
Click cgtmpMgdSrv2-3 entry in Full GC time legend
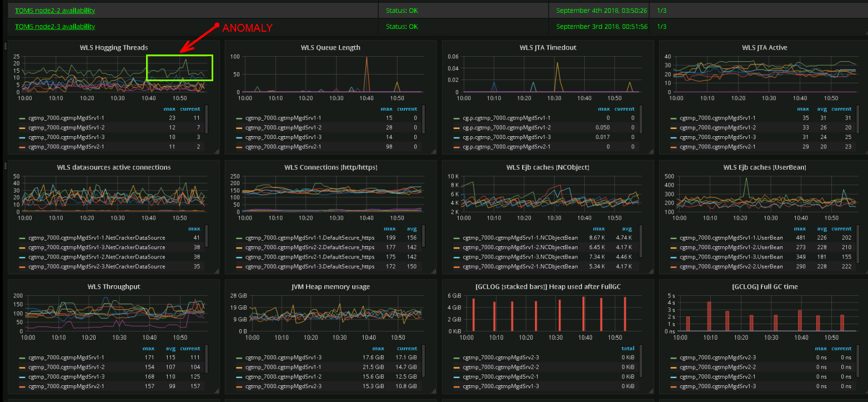tap(718, 357)
